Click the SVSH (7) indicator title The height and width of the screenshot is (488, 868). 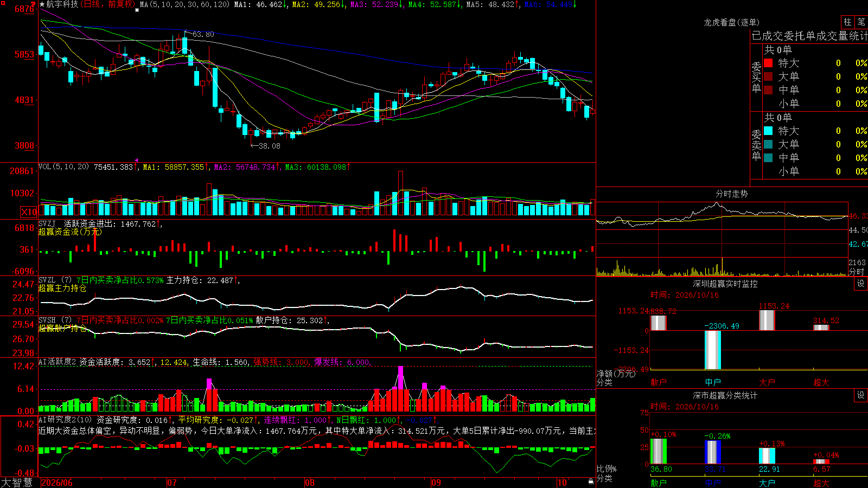(55, 320)
